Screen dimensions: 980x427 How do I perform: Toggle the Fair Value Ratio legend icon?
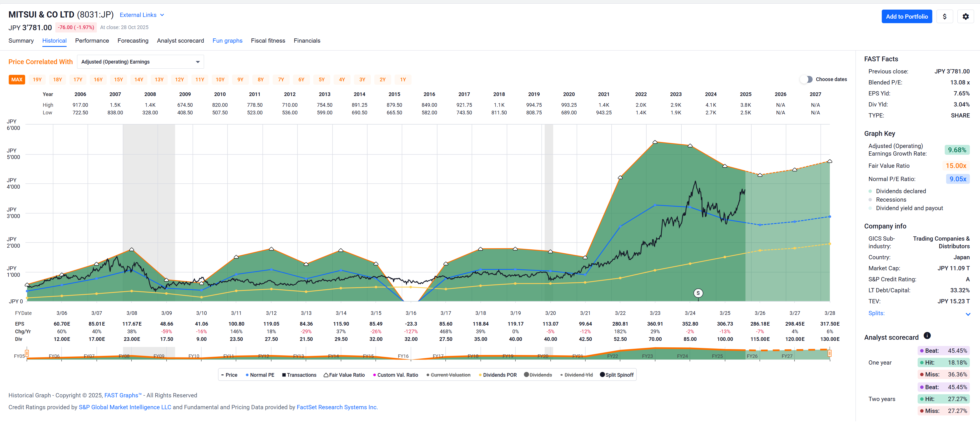click(x=326, y=375)
